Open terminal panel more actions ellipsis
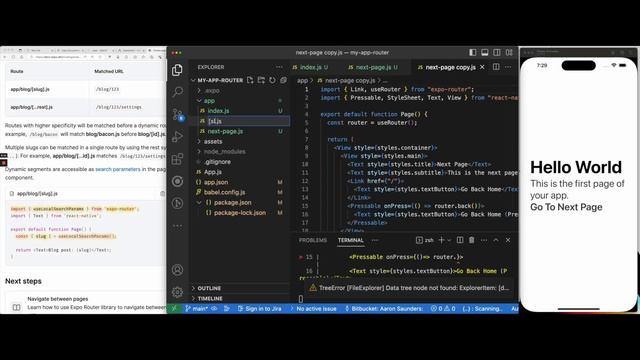This screenshot has width=640, height=360. point(484,240)
